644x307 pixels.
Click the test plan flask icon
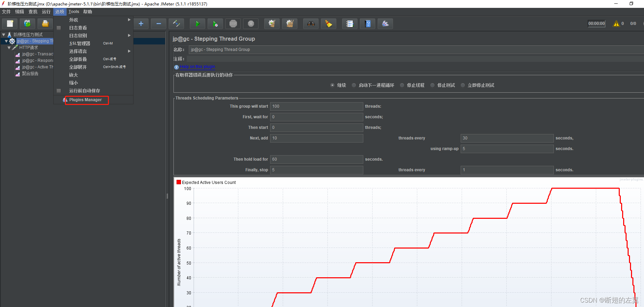[9, 35]
